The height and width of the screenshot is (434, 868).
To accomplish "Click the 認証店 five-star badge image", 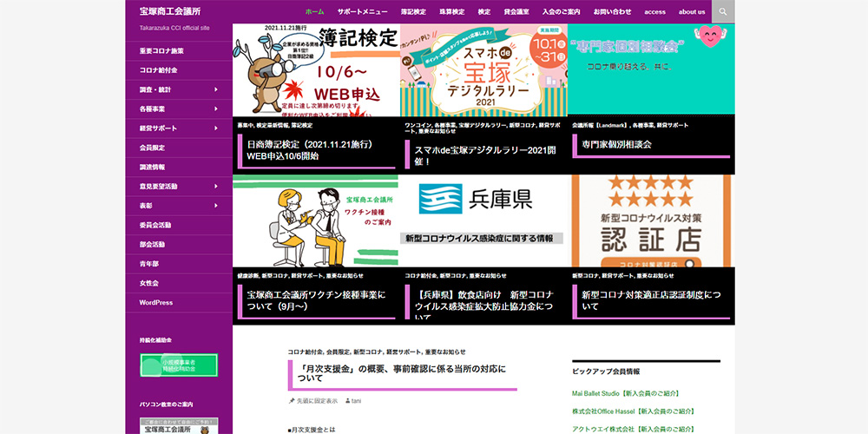I will (x=651, y=220).
